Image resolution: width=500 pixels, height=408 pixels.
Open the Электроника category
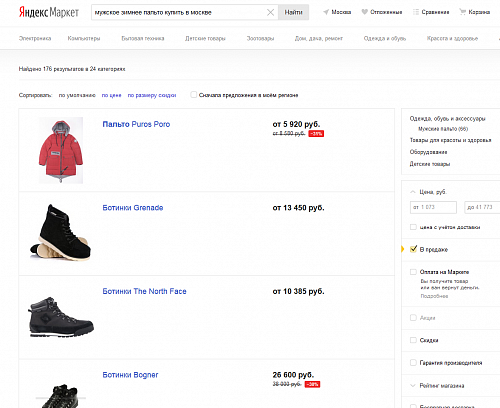coord(35,38)
